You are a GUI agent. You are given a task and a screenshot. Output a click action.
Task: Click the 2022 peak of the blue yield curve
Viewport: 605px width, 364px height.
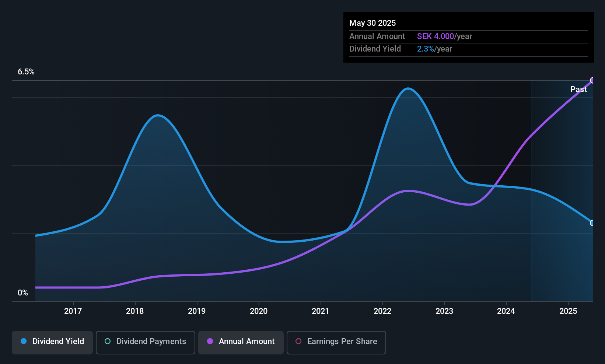[x=408, y=89]
